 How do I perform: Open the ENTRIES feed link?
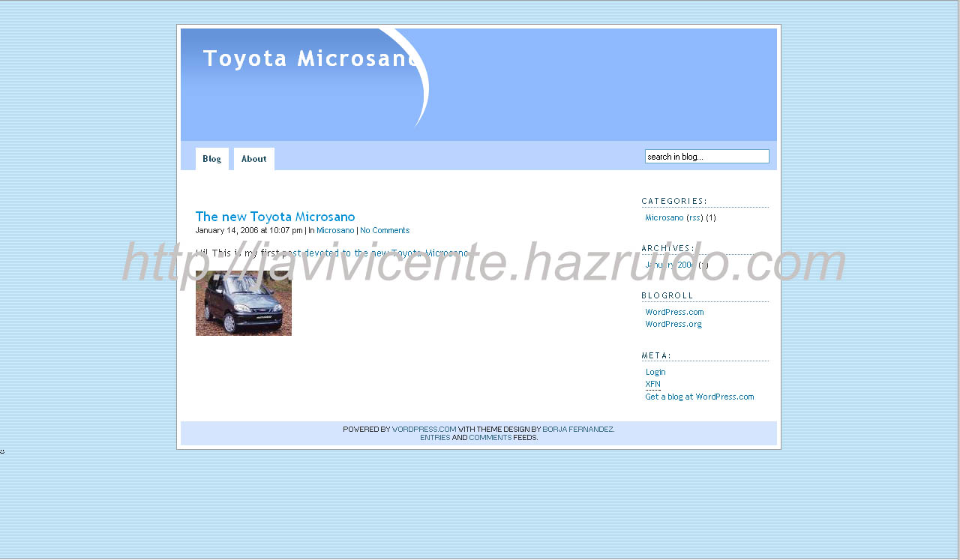point(435,437)
